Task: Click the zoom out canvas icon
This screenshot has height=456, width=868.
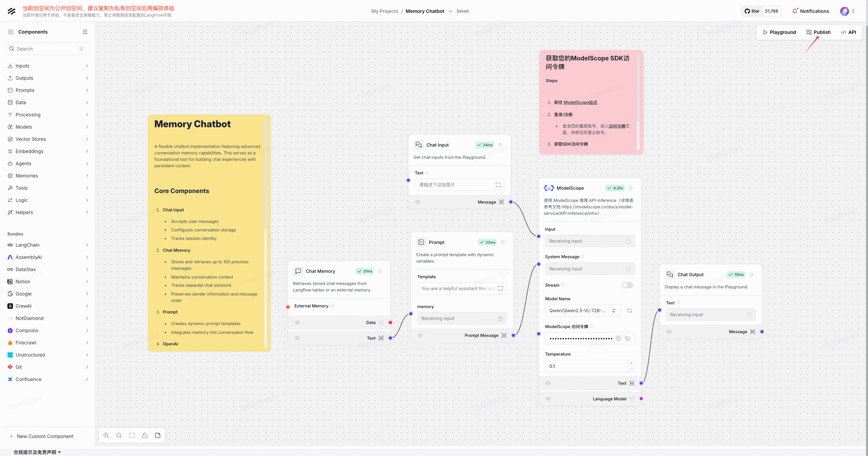Action: (x=119, y=435)
